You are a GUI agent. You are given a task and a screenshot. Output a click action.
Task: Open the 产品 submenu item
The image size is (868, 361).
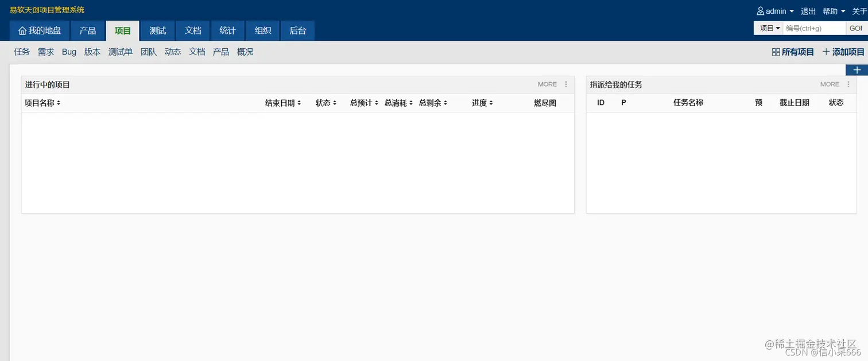[221, 52]
